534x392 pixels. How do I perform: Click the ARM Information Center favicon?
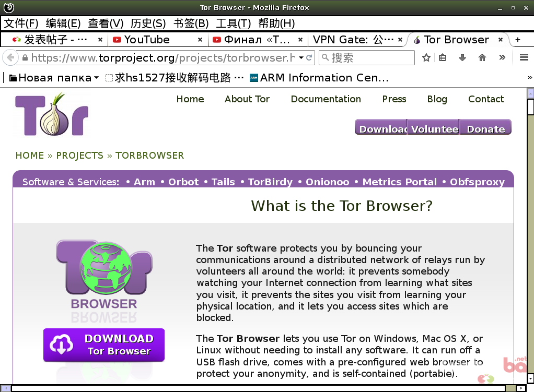tap(254, 78)
